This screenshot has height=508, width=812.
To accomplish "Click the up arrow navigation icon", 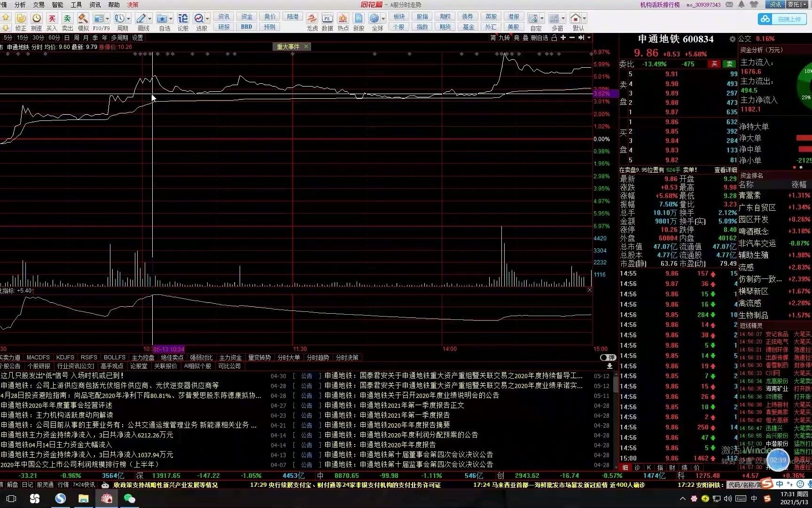I will click(6, 16).
